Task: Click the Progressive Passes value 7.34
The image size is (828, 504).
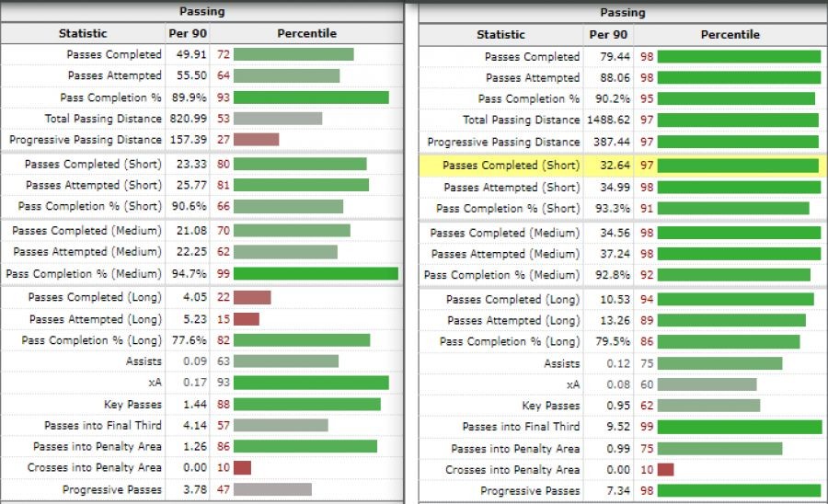Action: pos(616,490)
